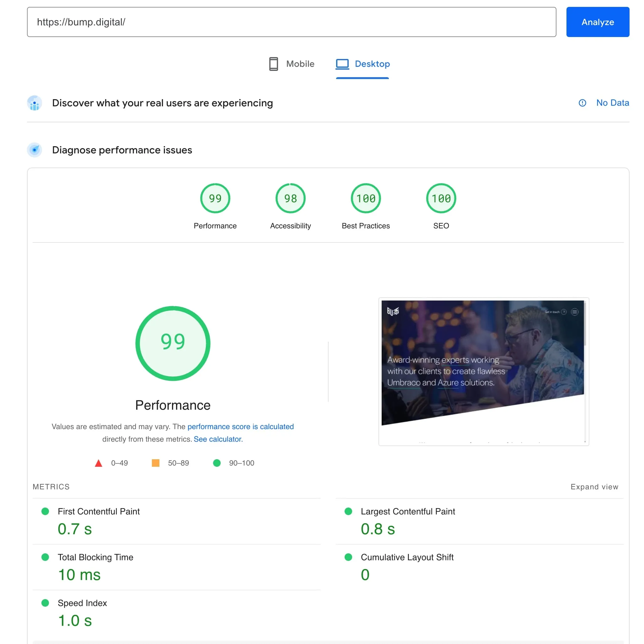The image size is (644, 644).
Task: Click the Performance score gauge showing 99
Action: click(215, 198)
